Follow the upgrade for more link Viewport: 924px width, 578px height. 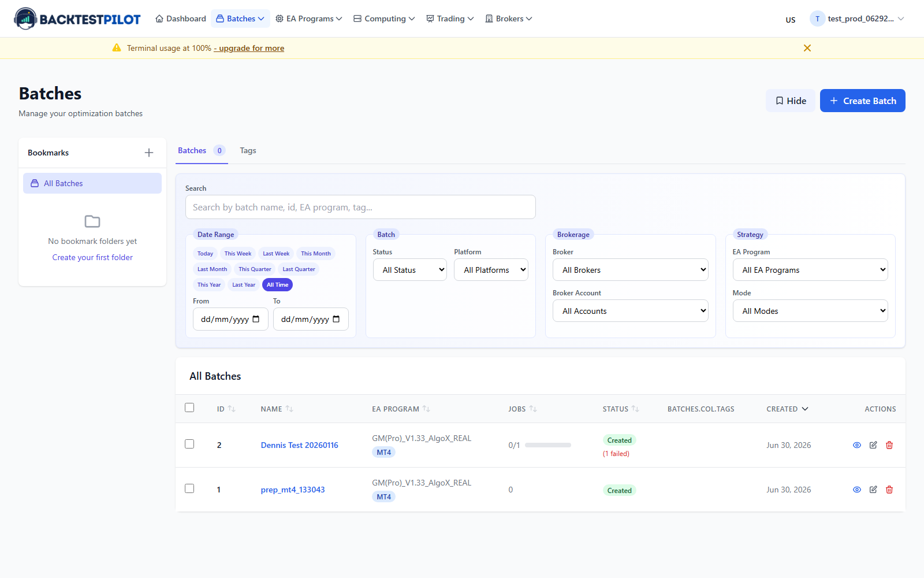[249, 48]
